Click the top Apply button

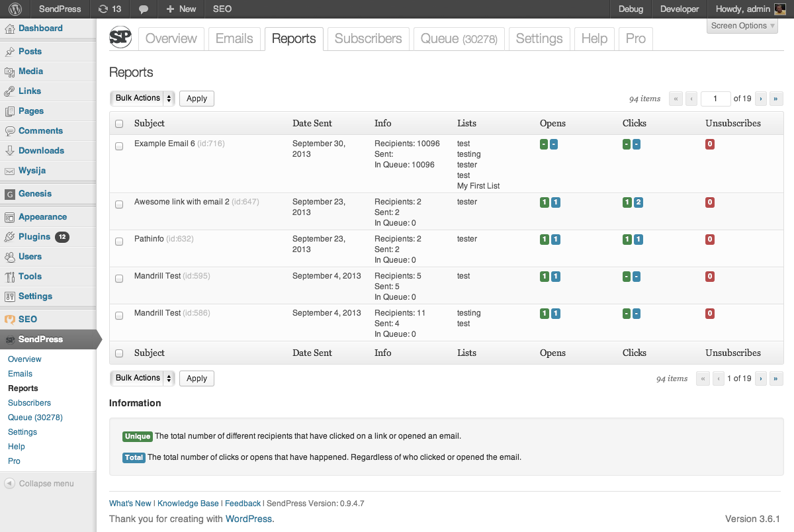point(197,99)
